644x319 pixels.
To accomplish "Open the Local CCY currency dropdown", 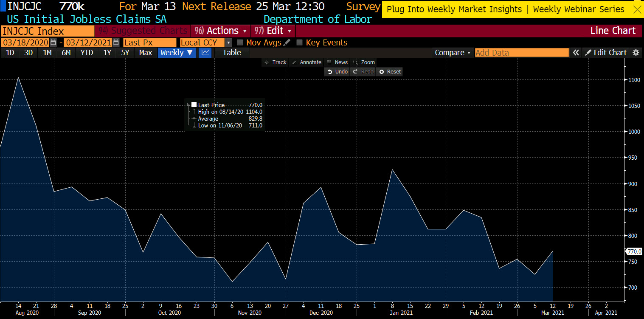I will tap(228, 42).
